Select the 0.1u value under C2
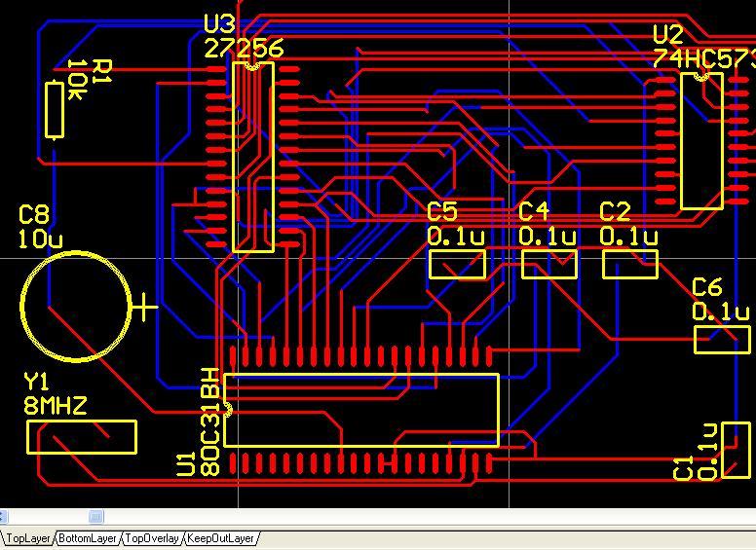 (x=629, y=236)
